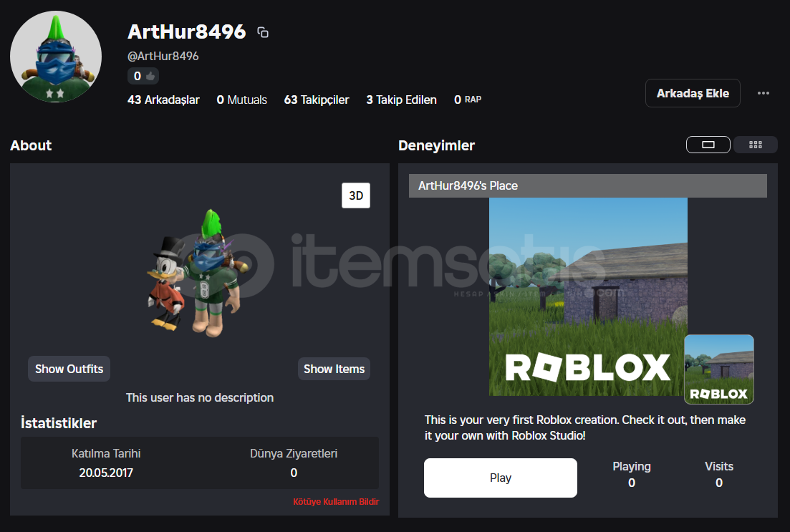Click the small Roblox place icon

point(719,369)
